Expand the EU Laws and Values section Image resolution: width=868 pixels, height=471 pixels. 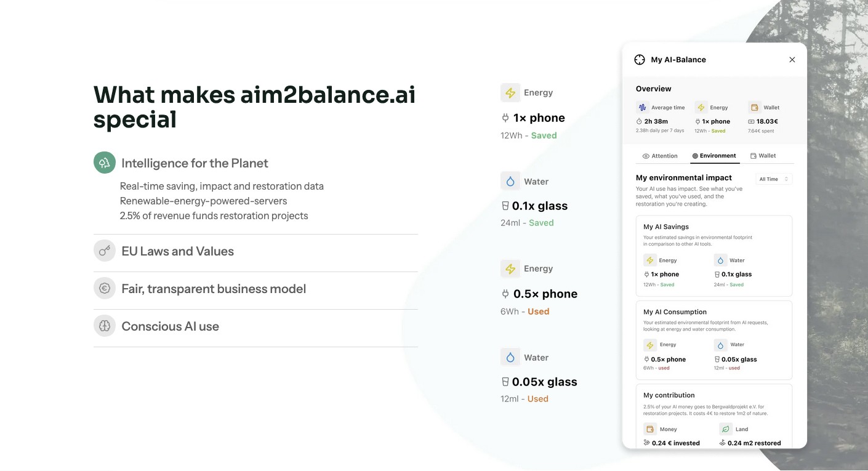point(255,251)
